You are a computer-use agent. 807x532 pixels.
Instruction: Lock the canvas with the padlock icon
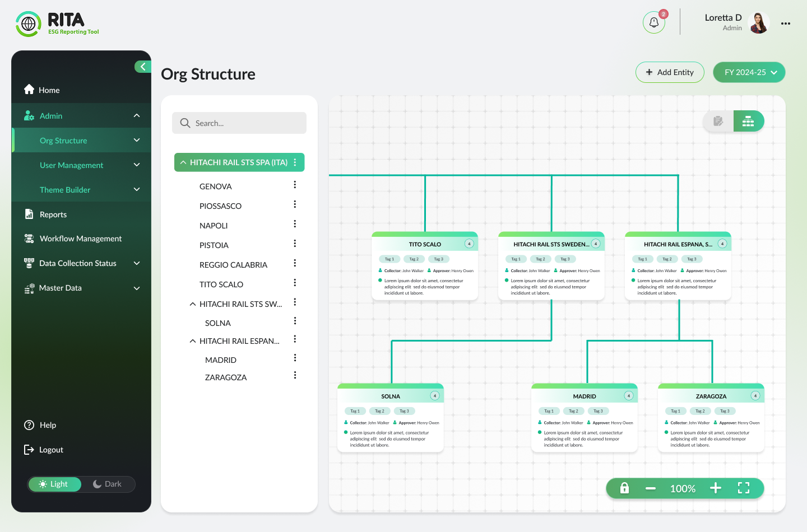(624, 488)
